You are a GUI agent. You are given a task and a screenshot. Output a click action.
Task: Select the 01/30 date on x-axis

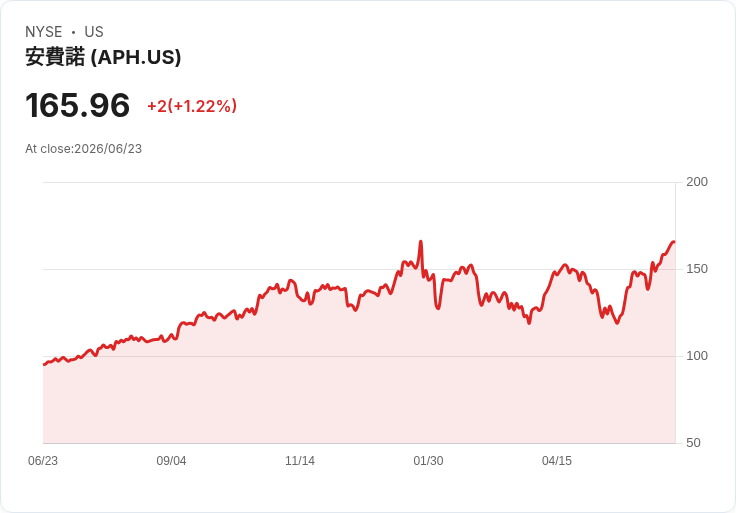tap(428, 461)
